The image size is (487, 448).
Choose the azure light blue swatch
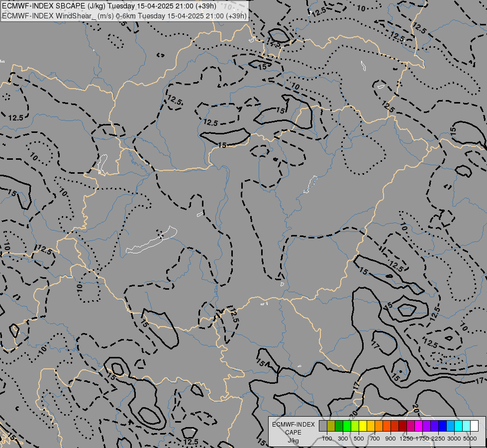point(450,426)
